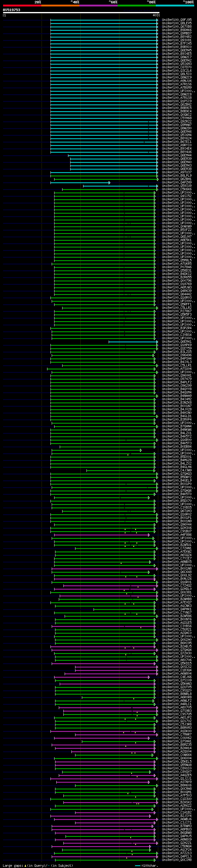This screenshot has height=868, width=197.
Task: Select the UniRef100_B2JSY4 label
Action: (177, 816)
